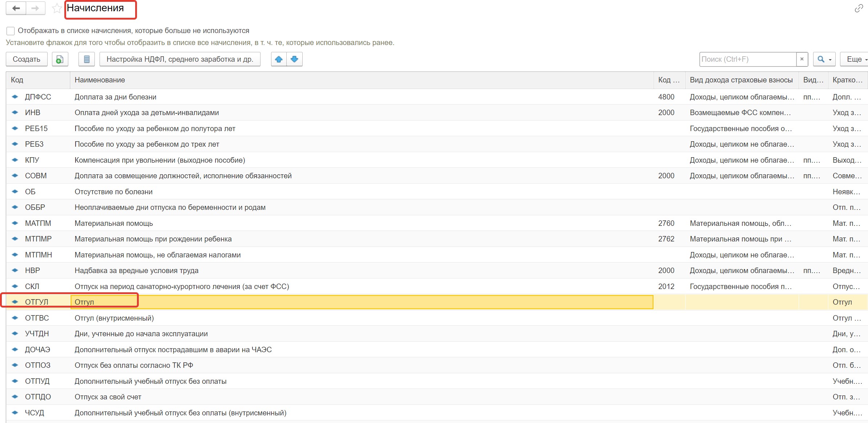This screenshot has width=868, height=423.
Task: Focus the Поиск (Ctrl+F) field
Action: [748, 59]
